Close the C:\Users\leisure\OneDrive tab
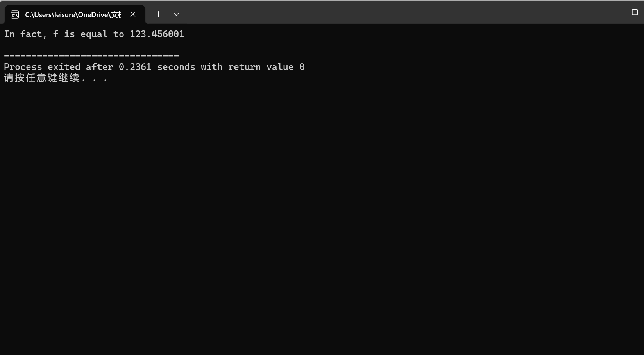Screen dimensions: 644x355 click(x=133, y=14)
